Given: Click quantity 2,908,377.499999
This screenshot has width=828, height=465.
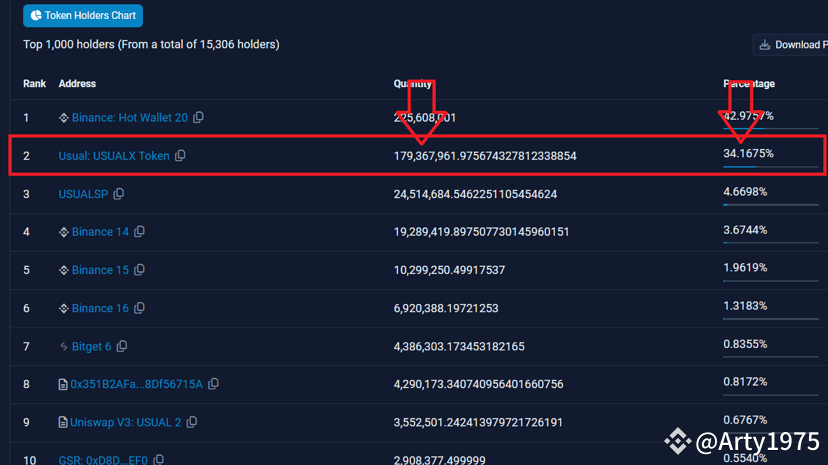Looking at the screenshot, I should (439, 460).
